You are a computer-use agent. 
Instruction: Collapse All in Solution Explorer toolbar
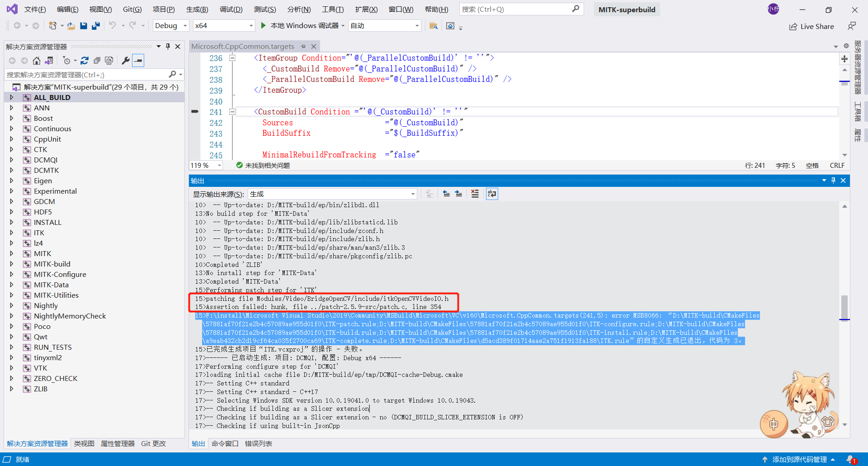[x=97, y=61]
